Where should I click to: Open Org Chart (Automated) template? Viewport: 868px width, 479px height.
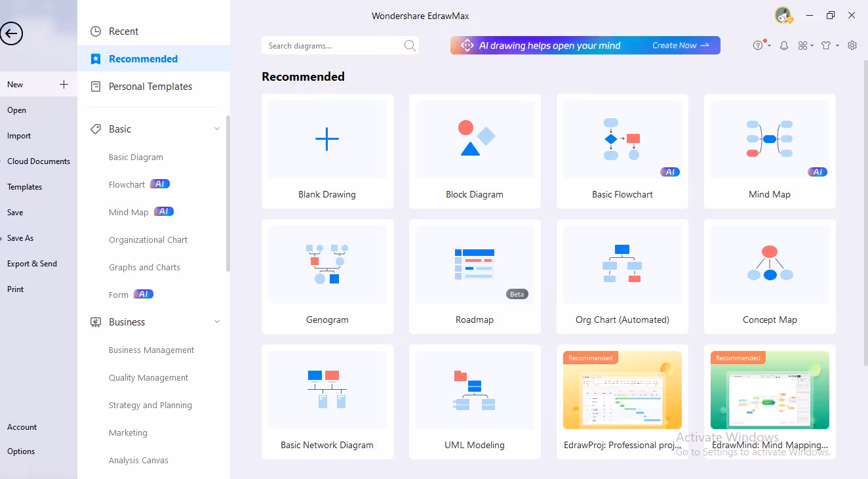pos(622,276)
